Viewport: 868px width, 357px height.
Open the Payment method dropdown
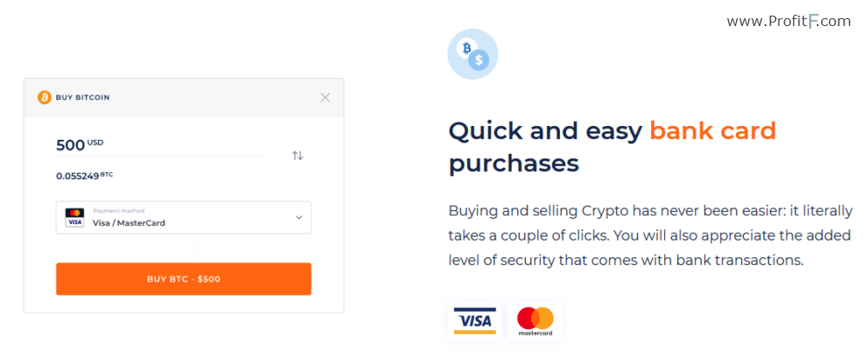184,217
